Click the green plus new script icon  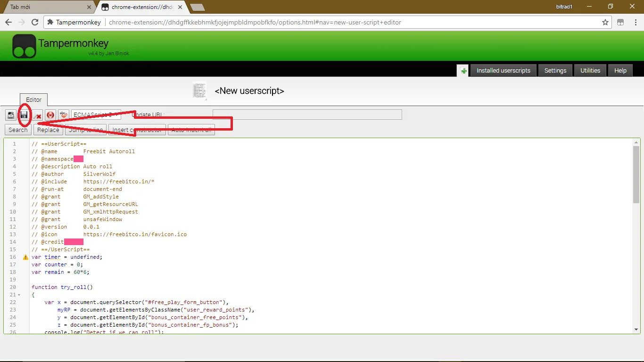[463, 71]
